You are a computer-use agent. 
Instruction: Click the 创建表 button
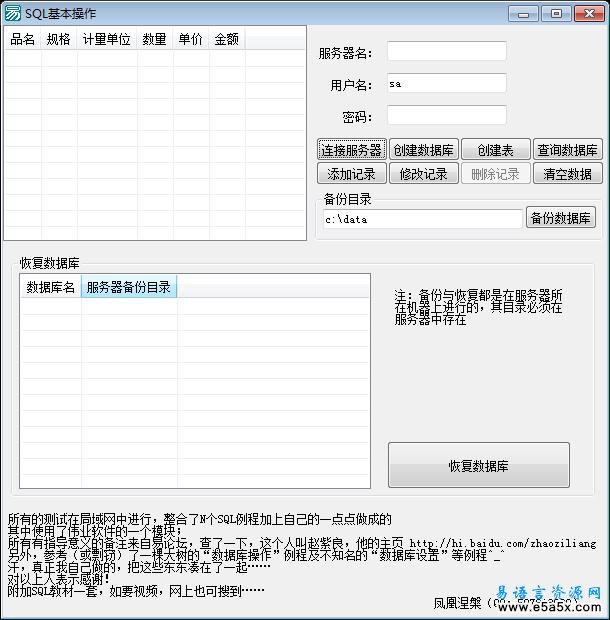pos(496,149)
